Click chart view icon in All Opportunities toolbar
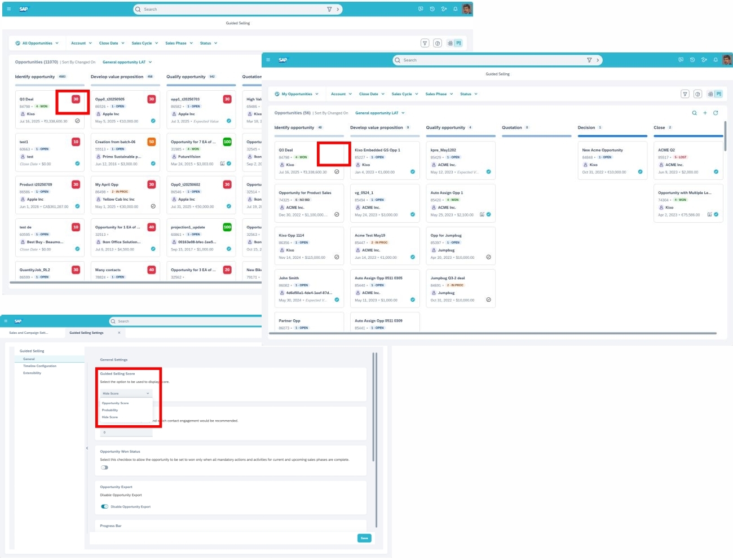The width and height of the screenshot is (733, 560). [x=438, y=43]
